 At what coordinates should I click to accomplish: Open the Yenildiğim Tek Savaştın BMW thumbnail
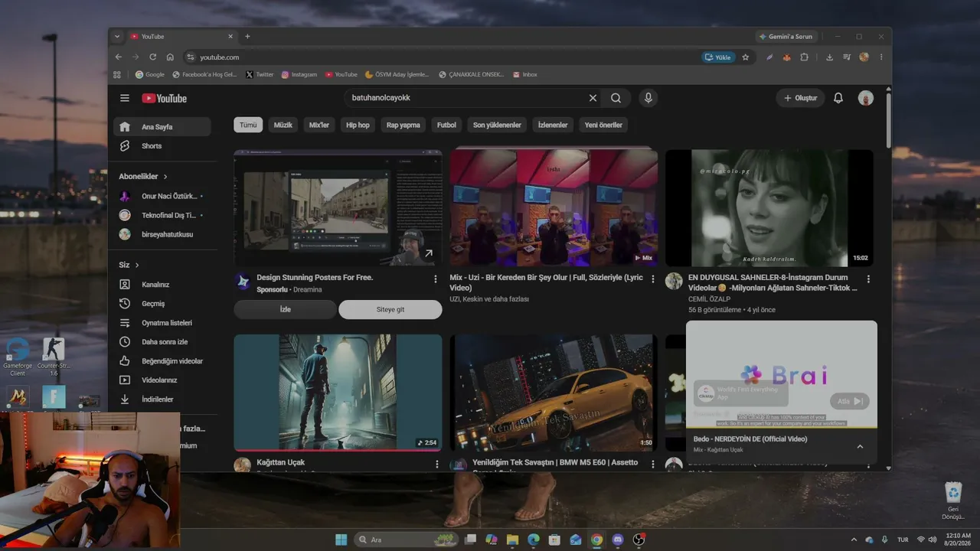coord(554,393)
